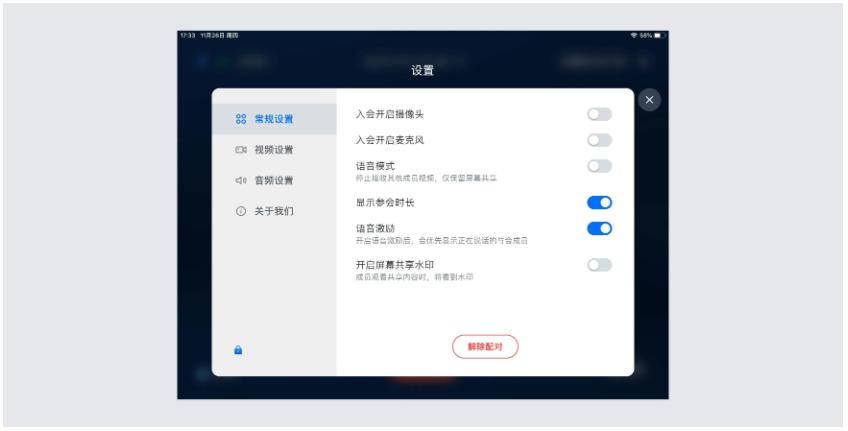This screenshot has height=431, width=848.
Task: Enable 开启屏幕共享水印 toggle
Action: point(599,265)
